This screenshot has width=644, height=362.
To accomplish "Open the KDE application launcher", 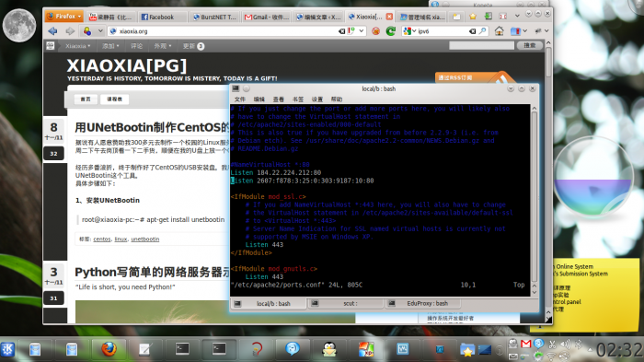I will (x=7, y=350).
